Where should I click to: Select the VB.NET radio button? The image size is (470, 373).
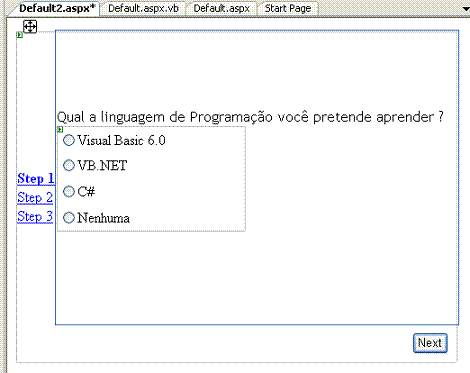(x=69, y=165)
